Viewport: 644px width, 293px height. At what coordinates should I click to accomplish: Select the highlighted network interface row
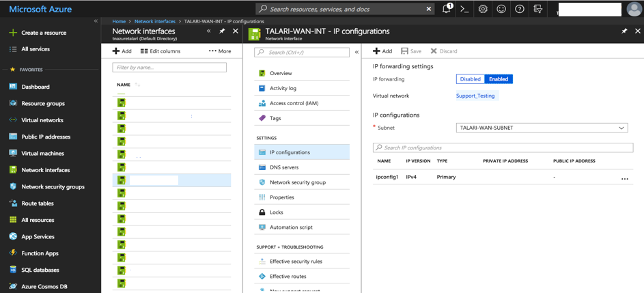171,180
